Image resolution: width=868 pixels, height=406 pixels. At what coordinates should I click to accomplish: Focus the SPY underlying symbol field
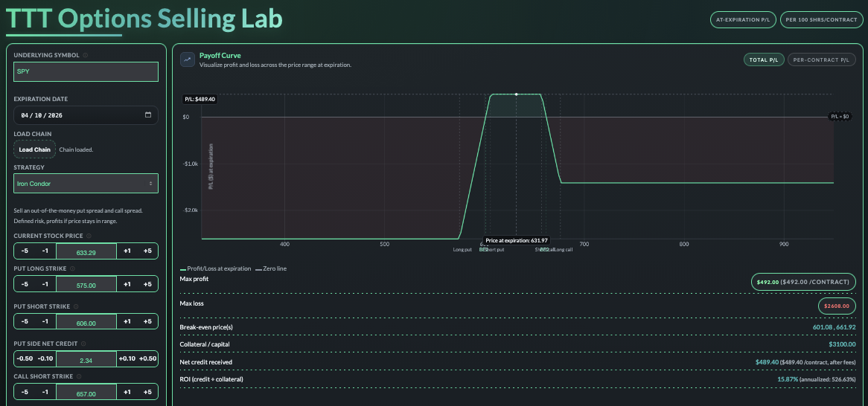point(86,72)
